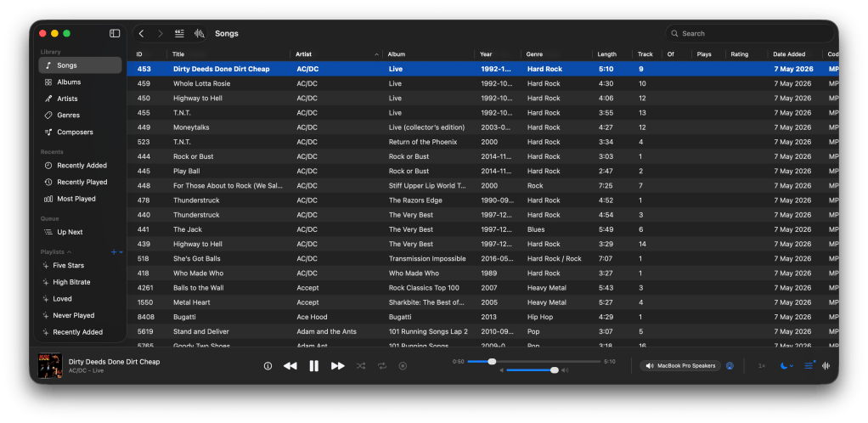Toggle stop-after-current circle button
Screen dimensions: 868x423
coord(403,366)
